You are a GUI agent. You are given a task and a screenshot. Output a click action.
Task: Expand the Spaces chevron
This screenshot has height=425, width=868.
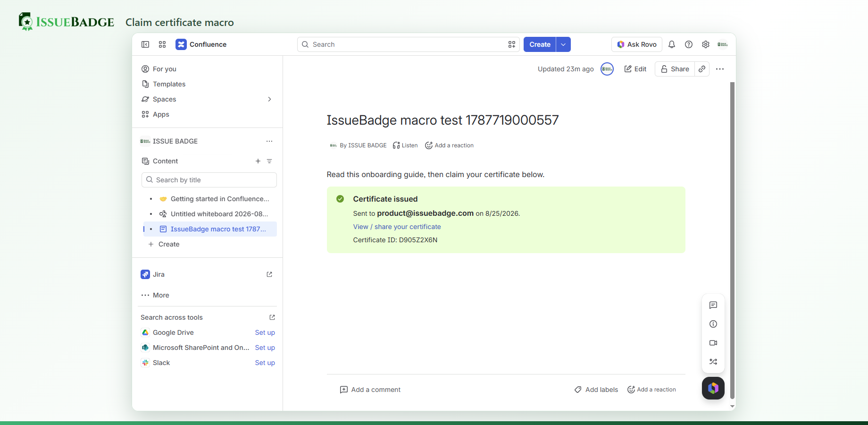269,99
